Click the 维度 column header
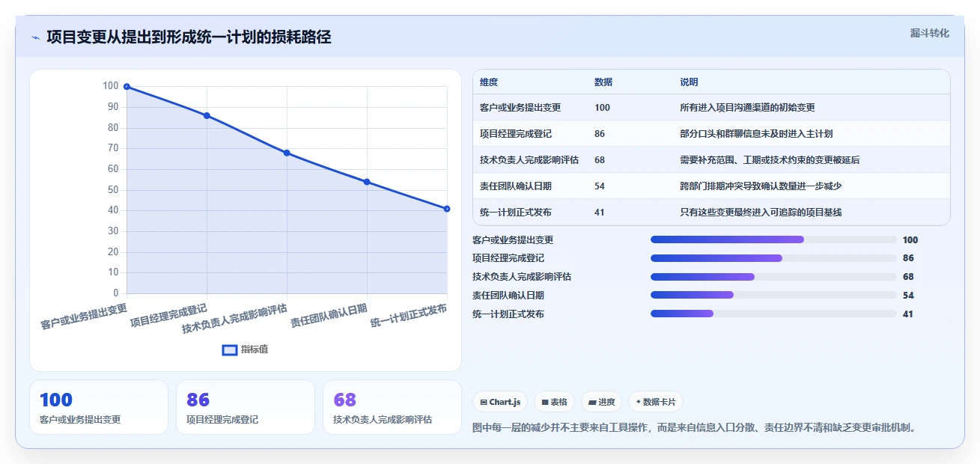The image size is (980, 464). (489, 82)
